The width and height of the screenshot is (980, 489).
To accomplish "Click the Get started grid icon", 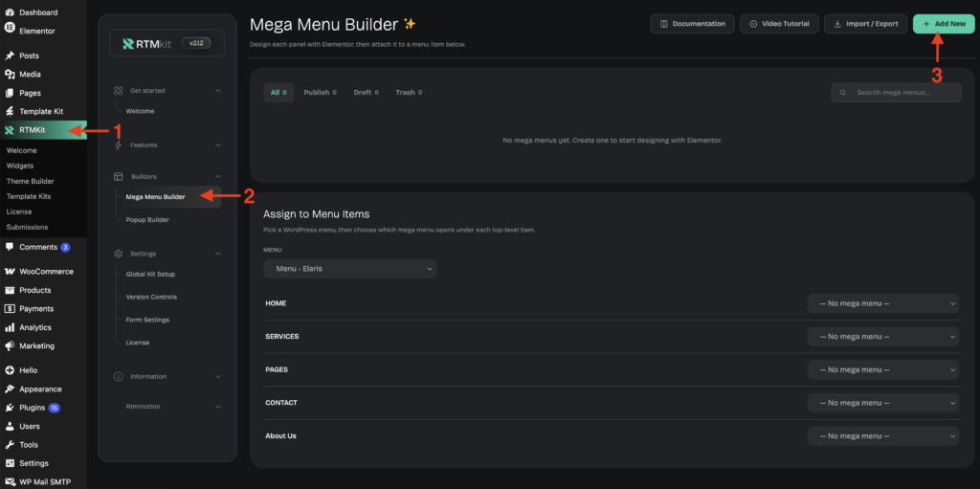I will pyautogui.click(x=118, y=91).
